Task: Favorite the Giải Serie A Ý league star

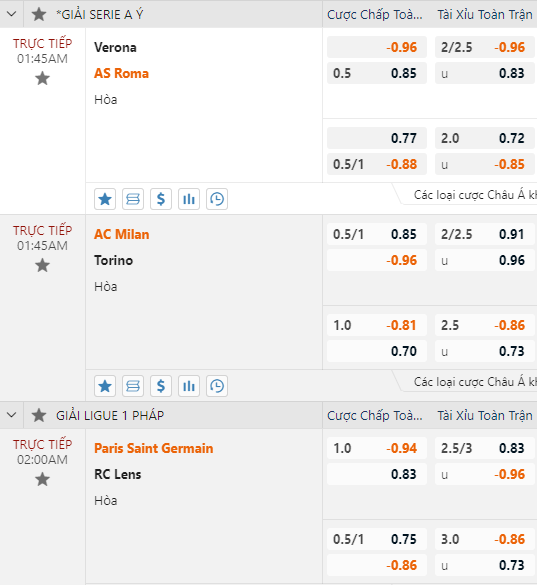Action: (x=39, y=14)
